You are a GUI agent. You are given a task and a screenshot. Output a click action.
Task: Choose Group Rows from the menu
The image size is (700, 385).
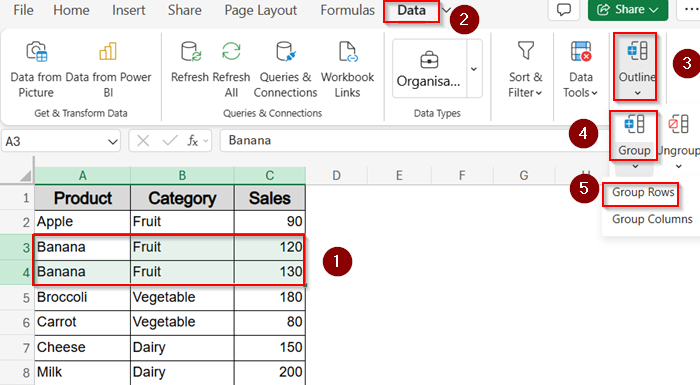point(643,192)
